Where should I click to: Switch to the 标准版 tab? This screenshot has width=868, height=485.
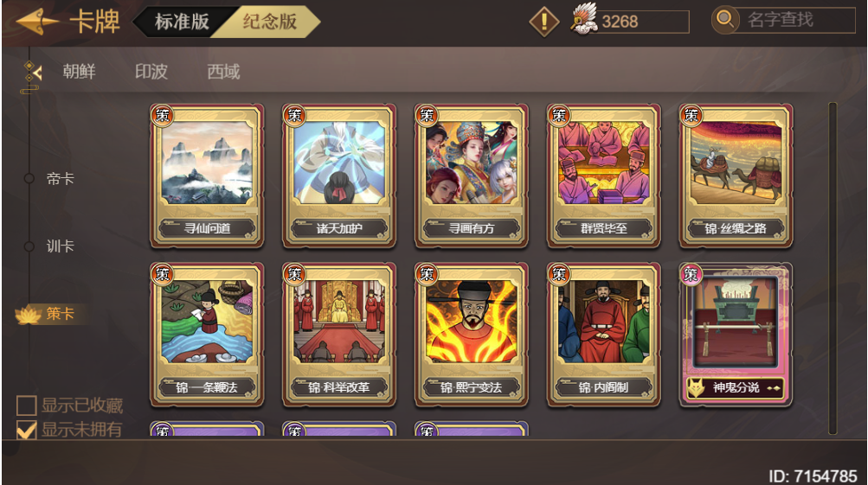coord(182,22)
